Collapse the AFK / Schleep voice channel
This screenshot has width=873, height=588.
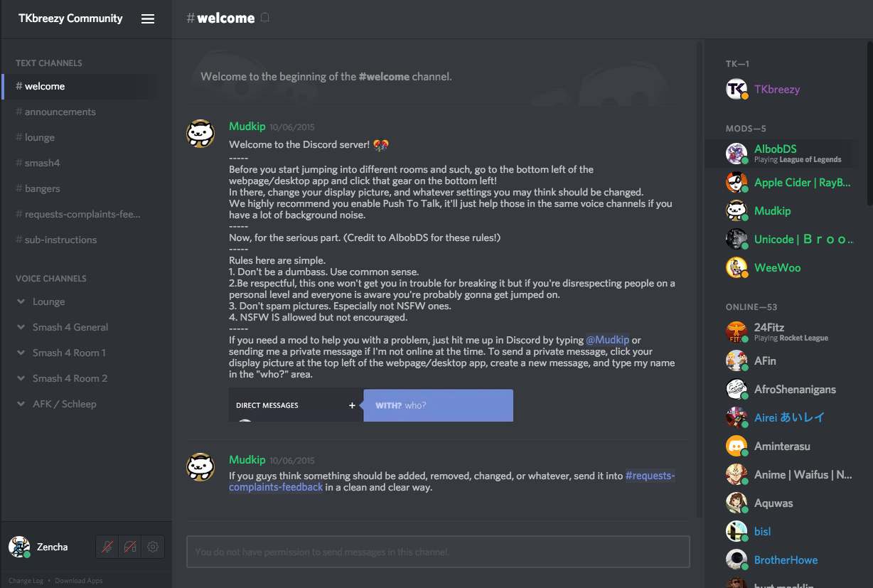click(x=21, y=405)
